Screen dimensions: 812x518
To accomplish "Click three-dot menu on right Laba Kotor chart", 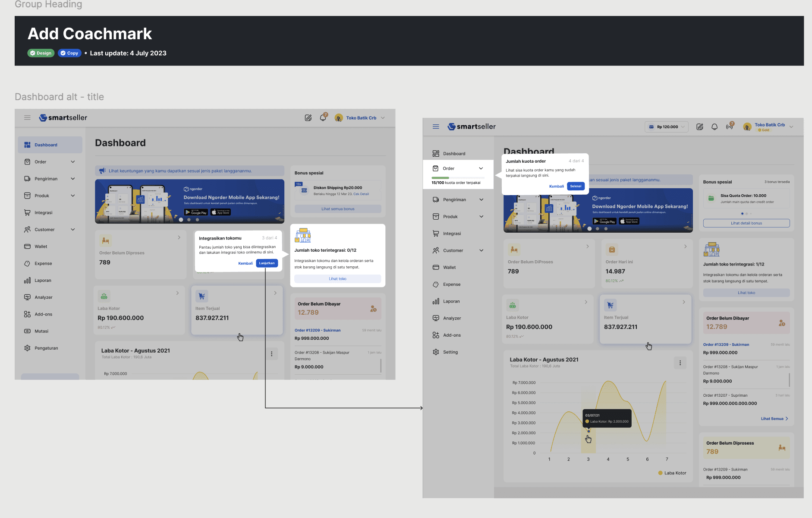I will coord(680,363).
